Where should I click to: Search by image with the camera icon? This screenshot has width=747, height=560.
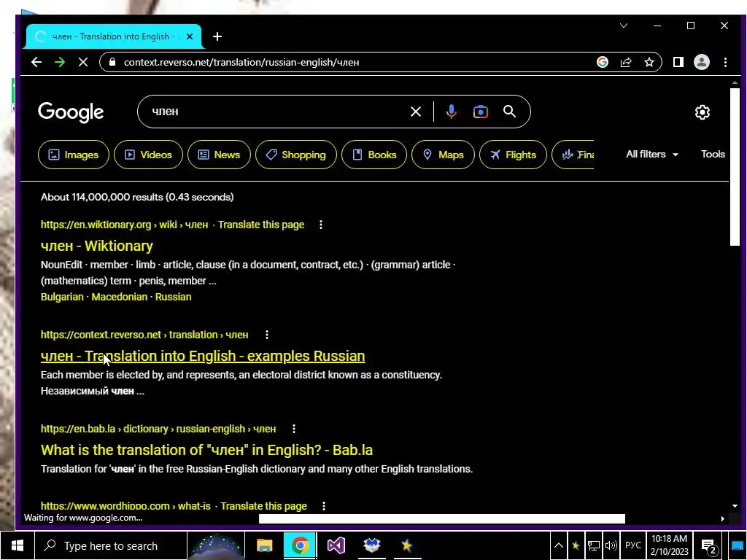[480, 112]
